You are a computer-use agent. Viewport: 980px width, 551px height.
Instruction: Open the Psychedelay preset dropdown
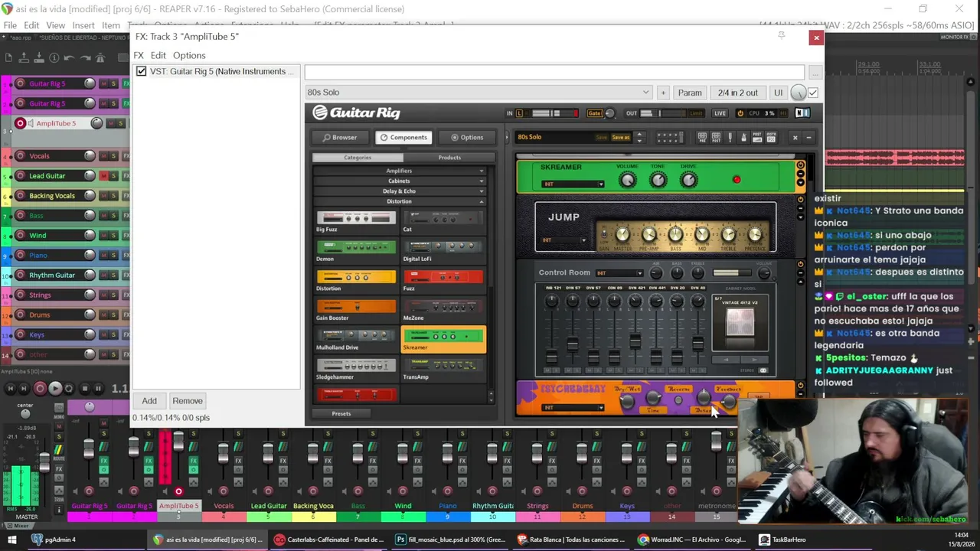(x=573, y=408)
